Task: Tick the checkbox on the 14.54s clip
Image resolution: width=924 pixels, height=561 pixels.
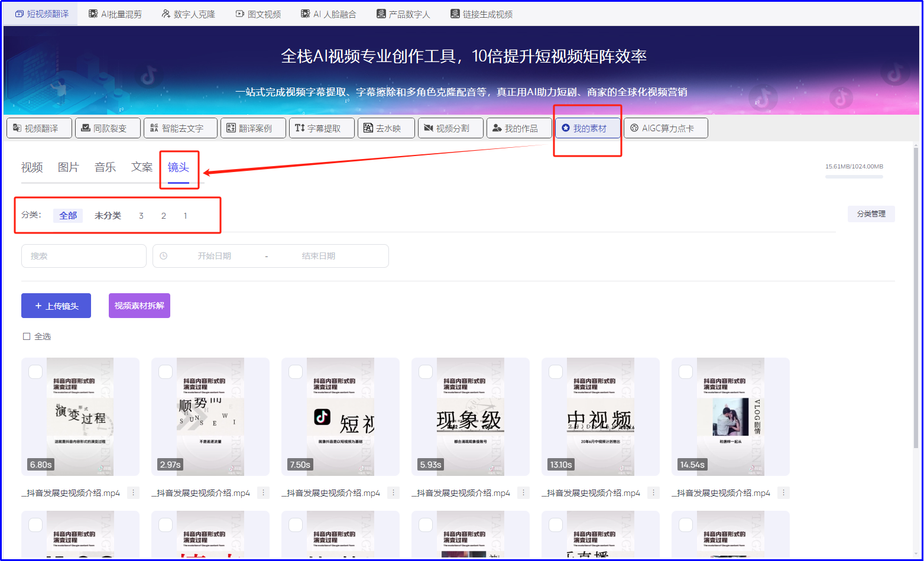Action: click(x=686, y=371)
